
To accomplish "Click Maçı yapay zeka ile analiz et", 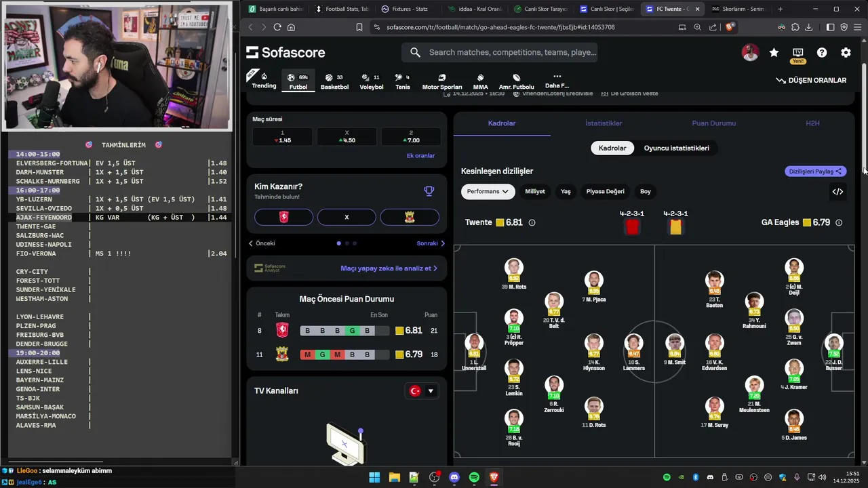I will (389, 268).
